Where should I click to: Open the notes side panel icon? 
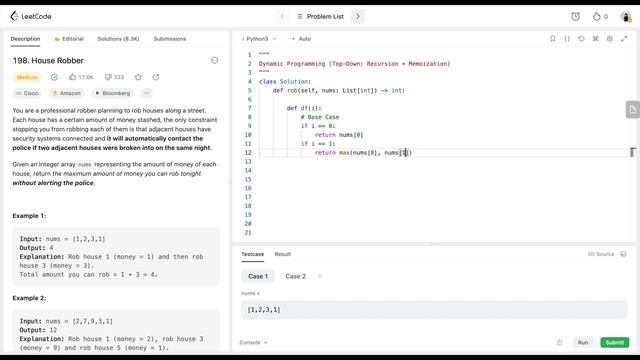tap(633, 109)
